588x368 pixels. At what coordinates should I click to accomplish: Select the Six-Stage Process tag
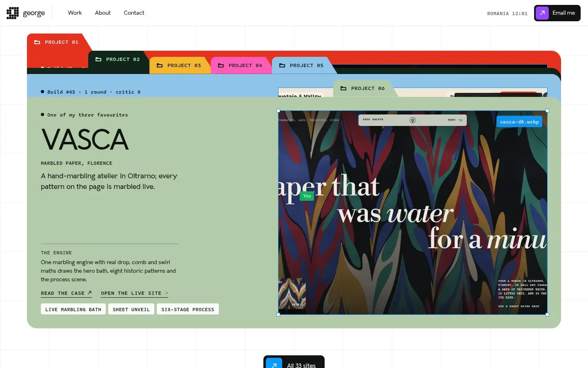tap(188, 309)
